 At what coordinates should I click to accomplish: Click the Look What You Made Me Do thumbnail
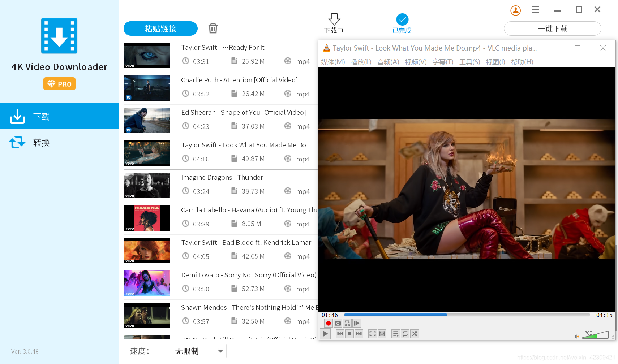(147, 153)
